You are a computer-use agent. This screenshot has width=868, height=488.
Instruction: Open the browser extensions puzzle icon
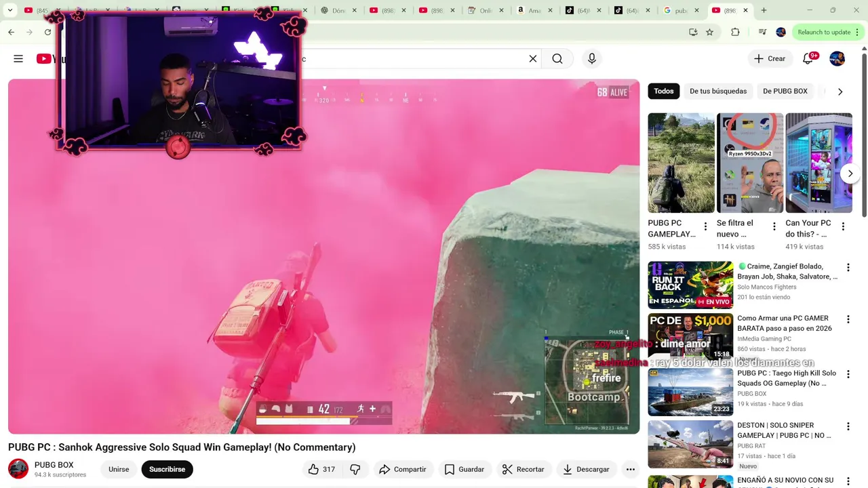pos(735,32)
